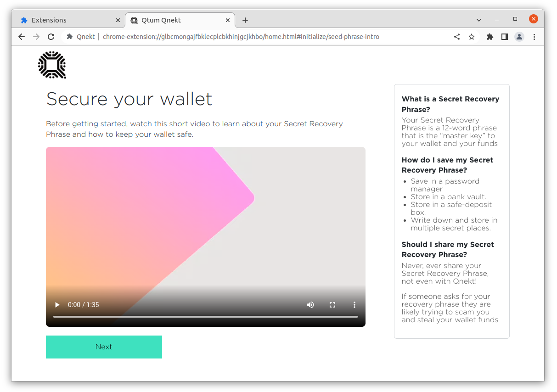Click the address bar URL
Viewport: 557px width, 392px height.
click(241, 37)
